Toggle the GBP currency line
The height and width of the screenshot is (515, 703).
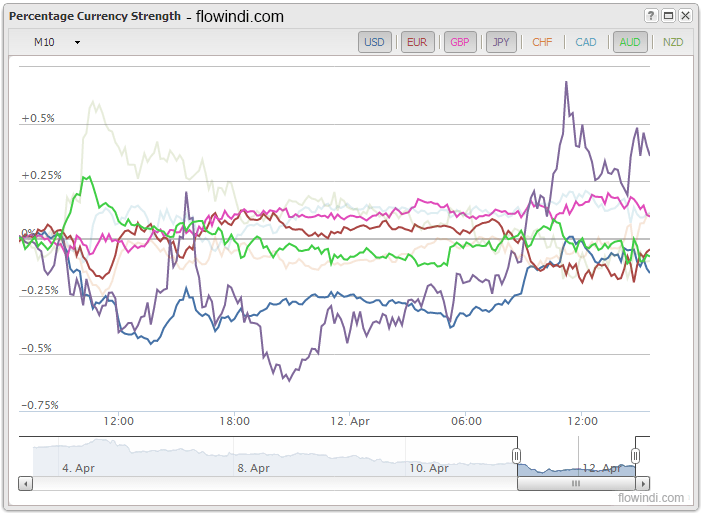(459, 42)
